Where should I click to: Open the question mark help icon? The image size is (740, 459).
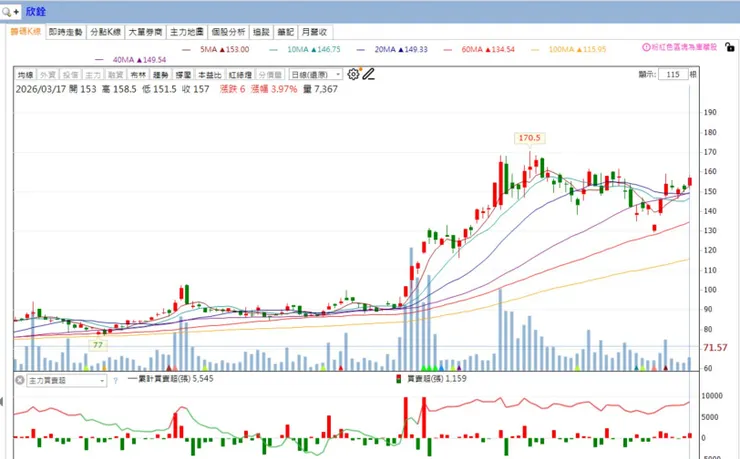coord(116,380)
